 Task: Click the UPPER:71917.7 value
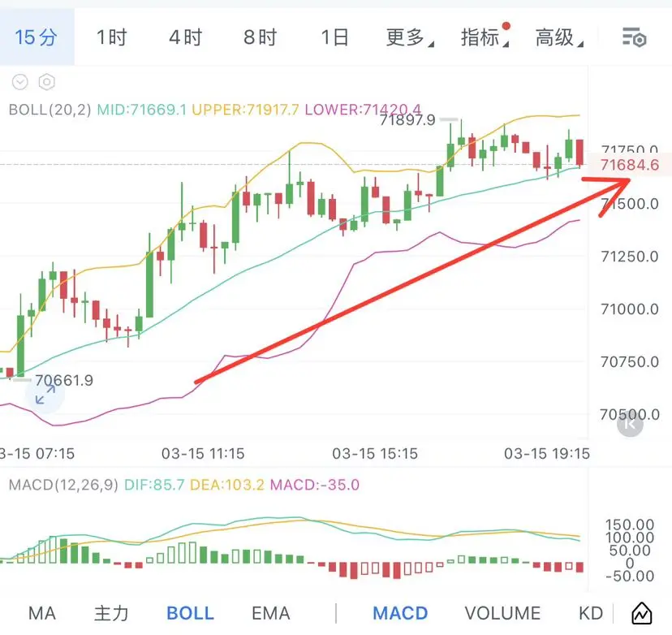tap(245, 110)
